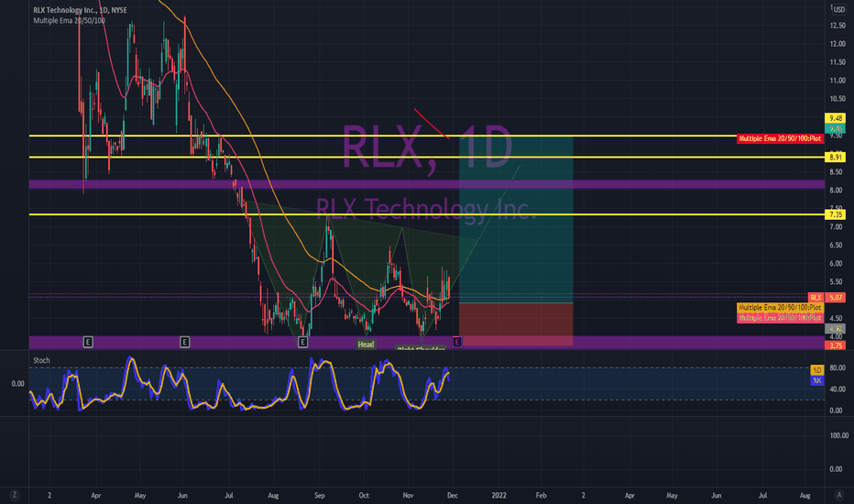This screenshot has height=504, width=854.
Task: Click the gray 4.92 price label
Action: point(836,329)
